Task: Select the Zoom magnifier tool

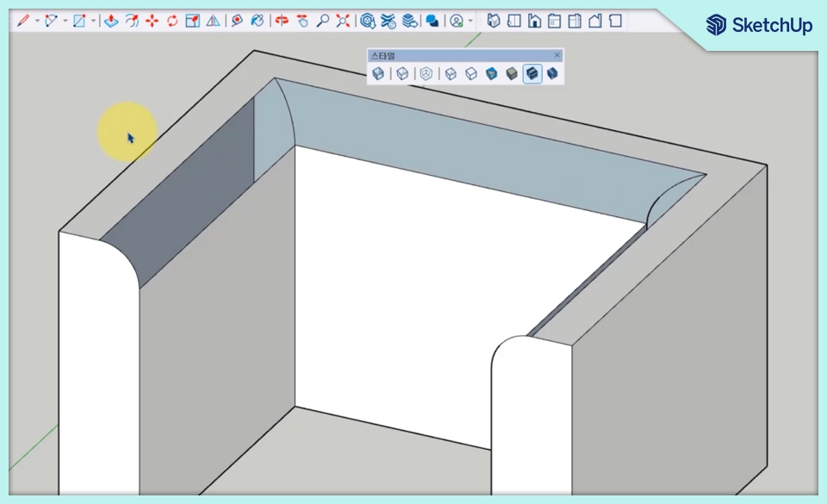Action: (x=322, y=21)
